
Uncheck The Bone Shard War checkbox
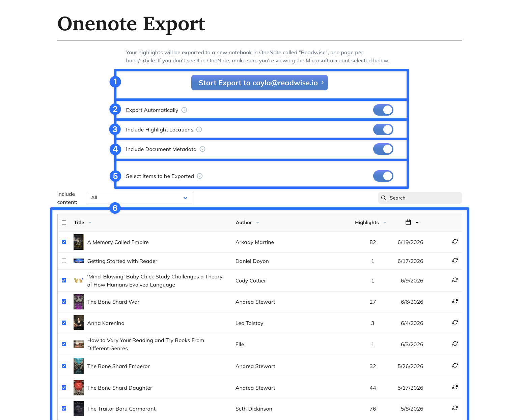[x=64, y=301]
